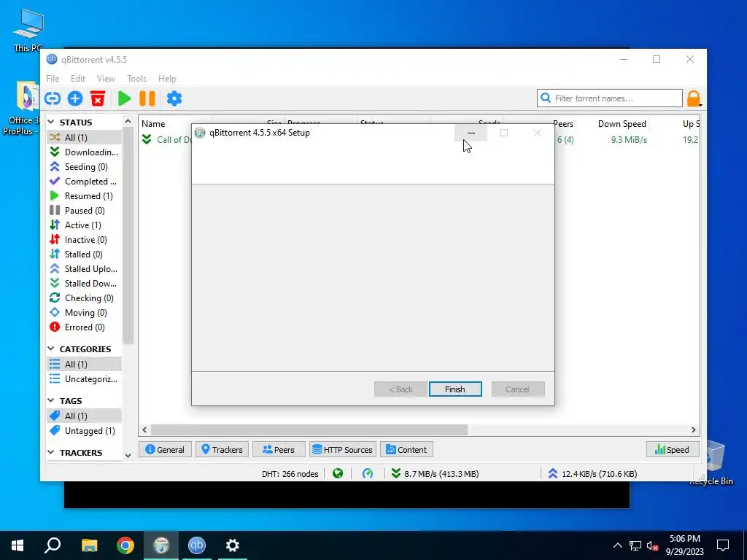Open Google Chrome from the taskbar

click(125, 545)
